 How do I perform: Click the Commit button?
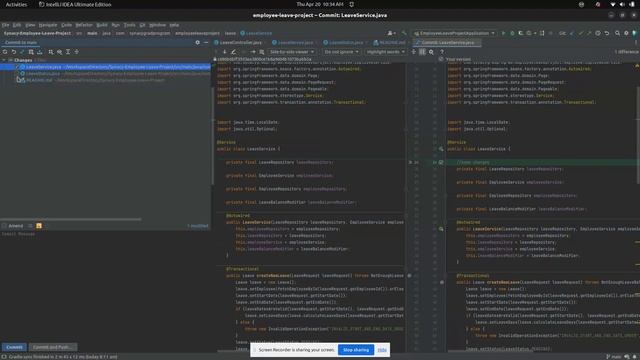[14, 347]
